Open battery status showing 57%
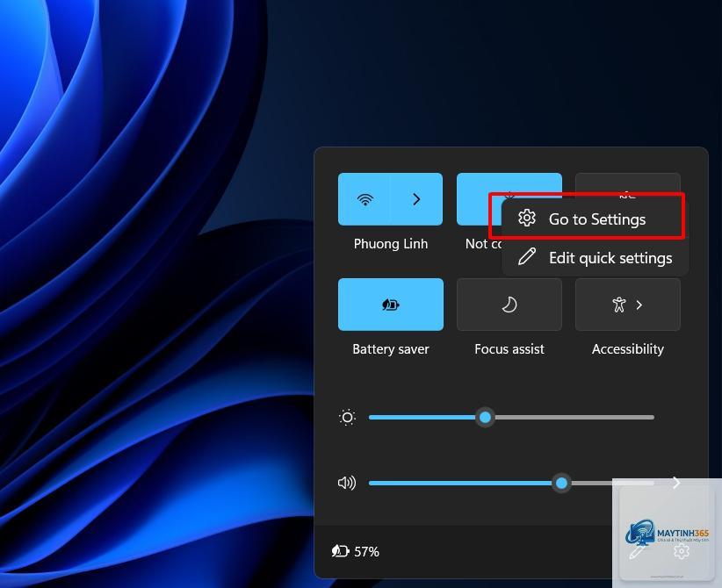The height and width of the screenshot is (588, 722). [356, 551]
